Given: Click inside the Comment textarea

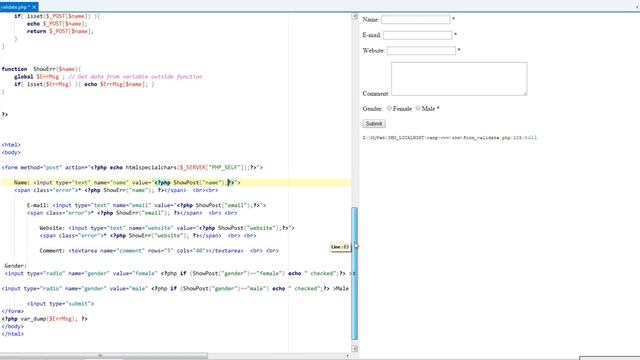Looking at the screenshot, I should [459, 79].
